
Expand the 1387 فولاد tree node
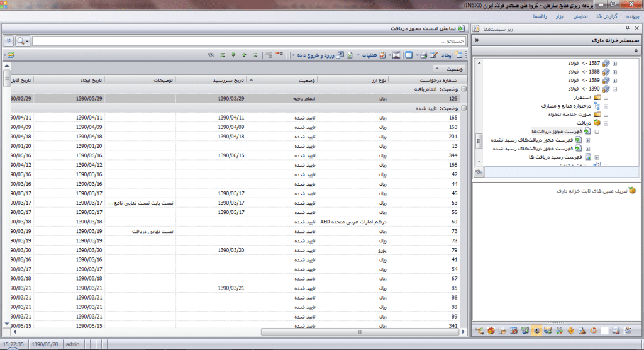pyautogui.click(x=614, y=64)
